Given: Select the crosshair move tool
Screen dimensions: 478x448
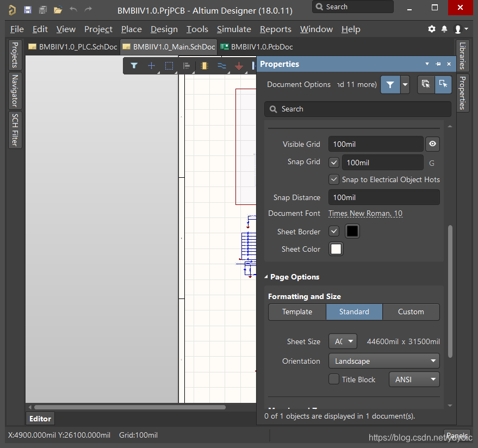Looking at the screenshot, I should 152,66.
